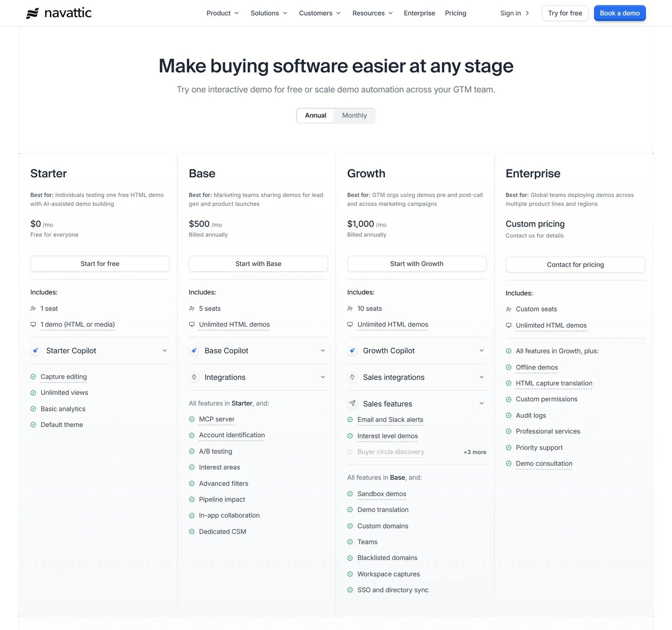The height and width of the screenshot is (630, 672).
Task: Click the A/B testing feature
Action: pyautogui.click(x=215, y=451)
